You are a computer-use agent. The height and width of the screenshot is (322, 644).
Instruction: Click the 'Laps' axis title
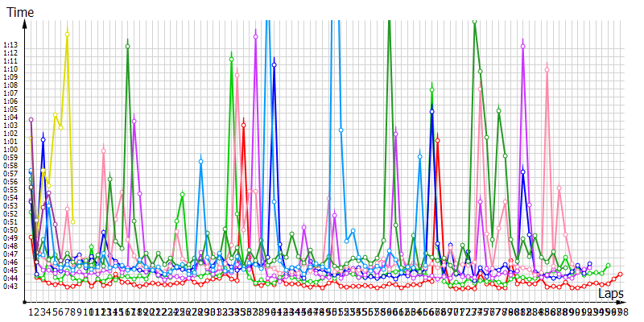coord(611,295)
